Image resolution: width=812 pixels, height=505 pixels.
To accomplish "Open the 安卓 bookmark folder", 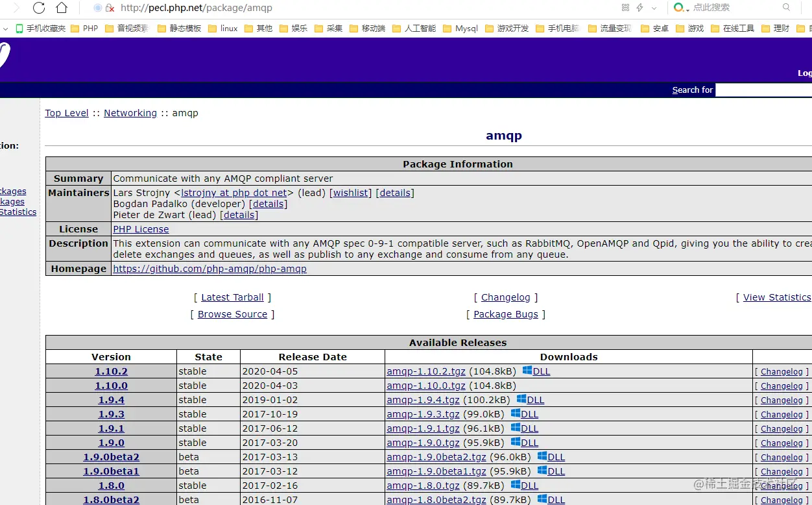I will (x=655, y=29).
